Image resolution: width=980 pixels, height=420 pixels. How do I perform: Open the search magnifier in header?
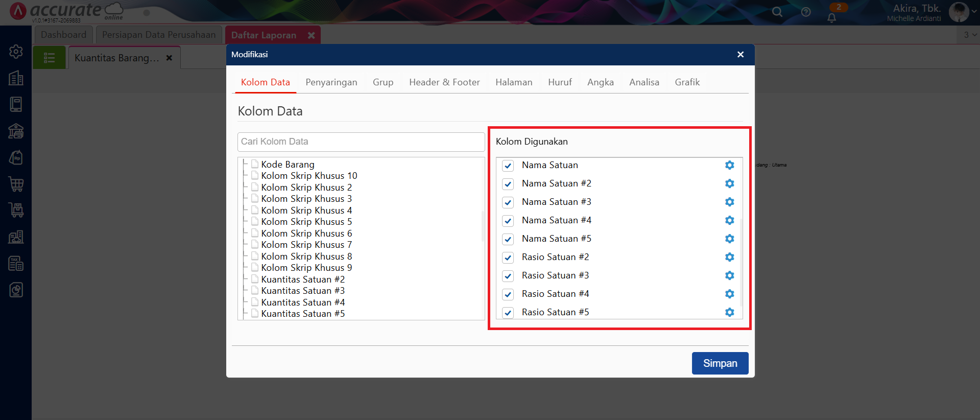[x=777, y=12]
